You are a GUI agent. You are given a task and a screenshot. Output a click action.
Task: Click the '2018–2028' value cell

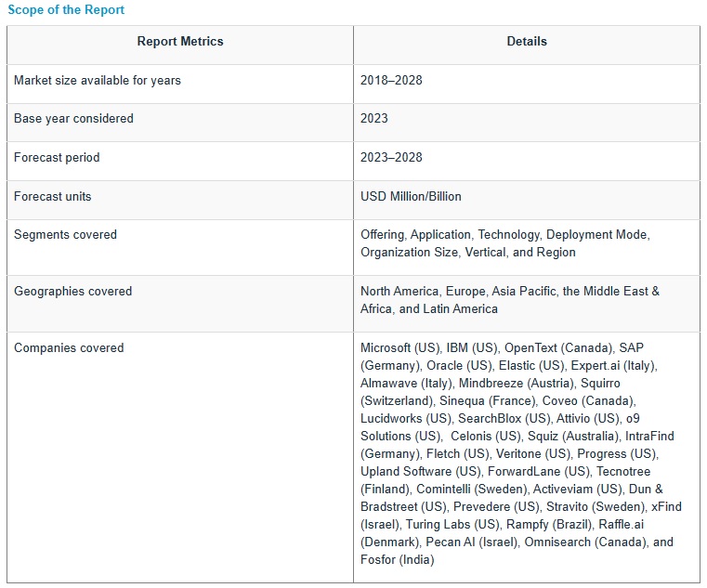pyautogui.click(x=391, y=81)
